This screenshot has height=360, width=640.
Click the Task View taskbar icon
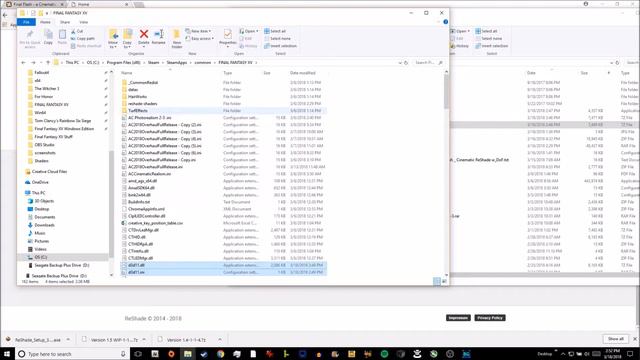138,354
